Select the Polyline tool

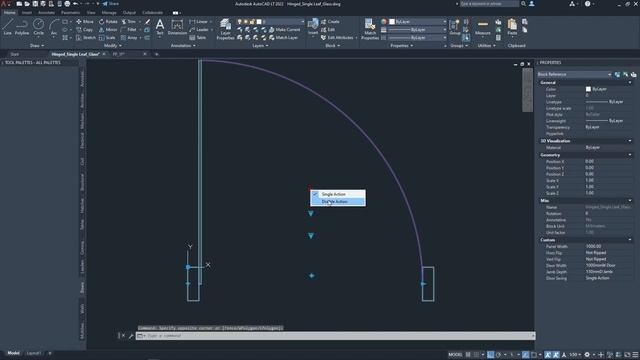(22, 27)
